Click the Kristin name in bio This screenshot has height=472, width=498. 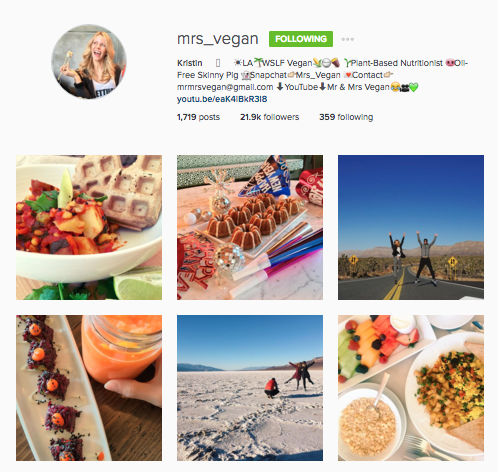(x=189, y=63)
